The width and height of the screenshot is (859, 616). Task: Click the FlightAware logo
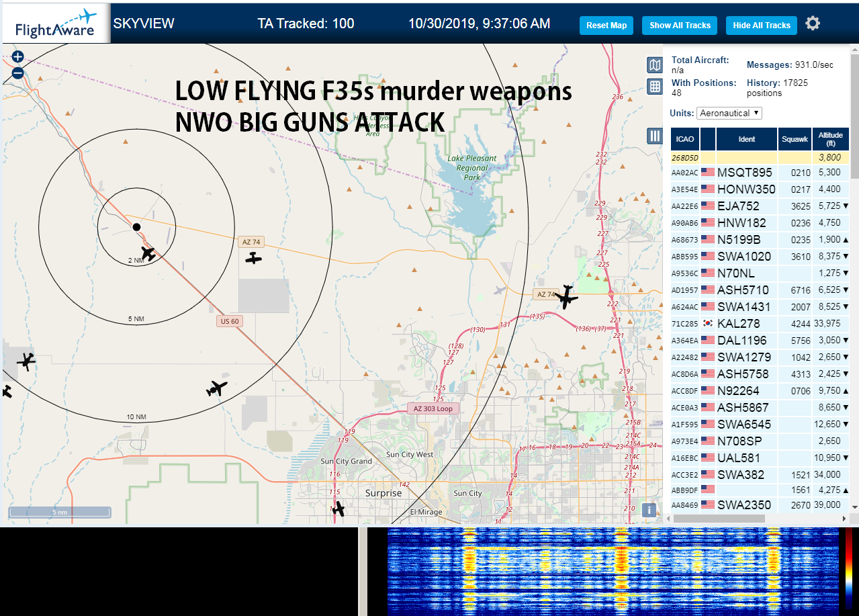tap(56, 24)
